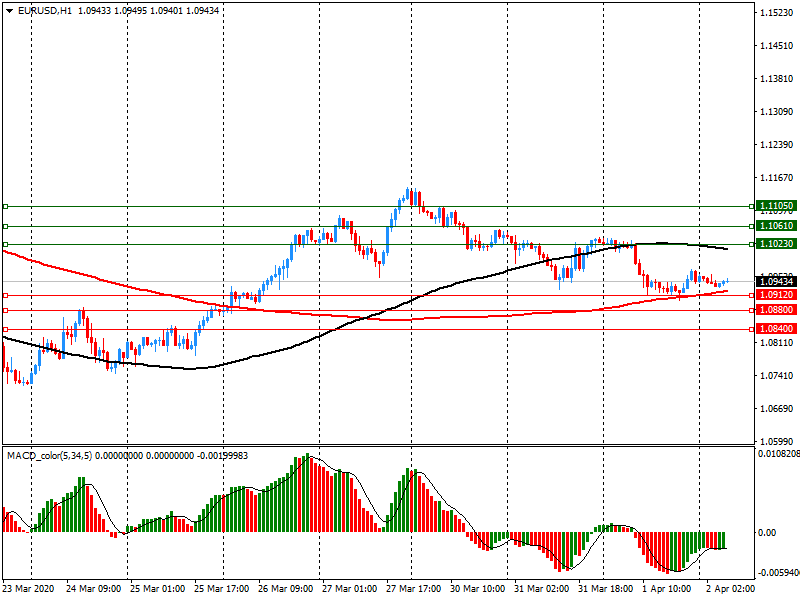This screenshot has height=600, width=800.
Task: Click left handle of lowest green line
Action: (5, 244)
